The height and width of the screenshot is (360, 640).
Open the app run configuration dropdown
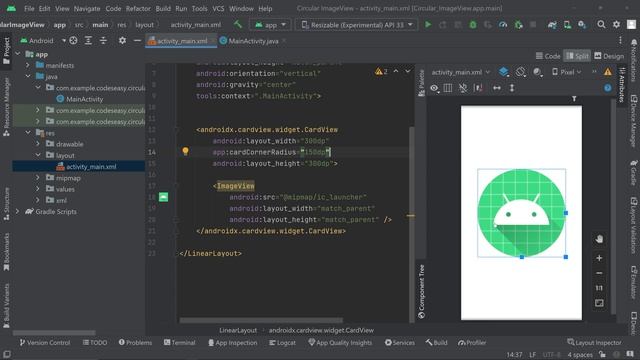click(x=270, y=25)
